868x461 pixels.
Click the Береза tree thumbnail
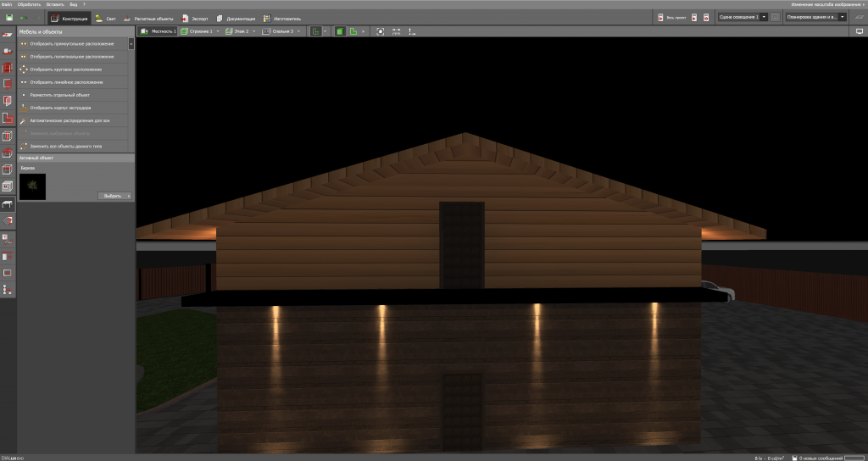pyautogui.click(x=32, y=186)
